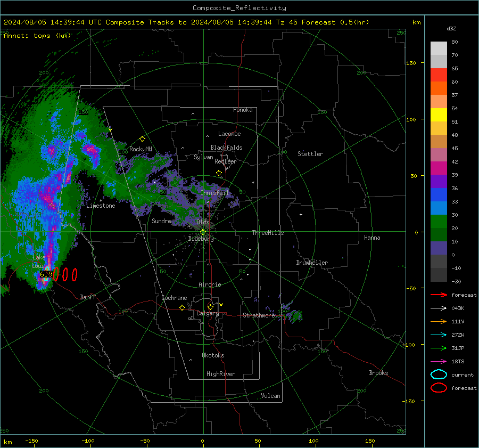Click the 'Annot: tops (km)' label
The width and height of the screenshot is (479, 448).
pos(37,36)
